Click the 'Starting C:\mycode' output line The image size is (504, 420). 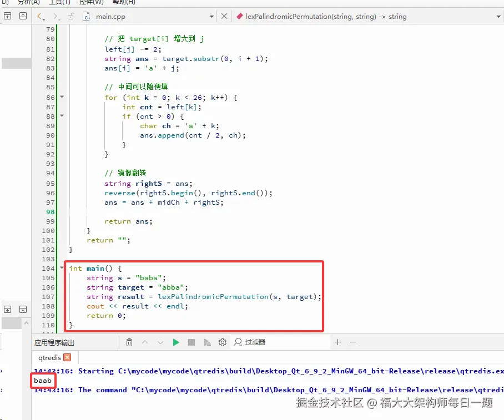(x=269, y=371)
